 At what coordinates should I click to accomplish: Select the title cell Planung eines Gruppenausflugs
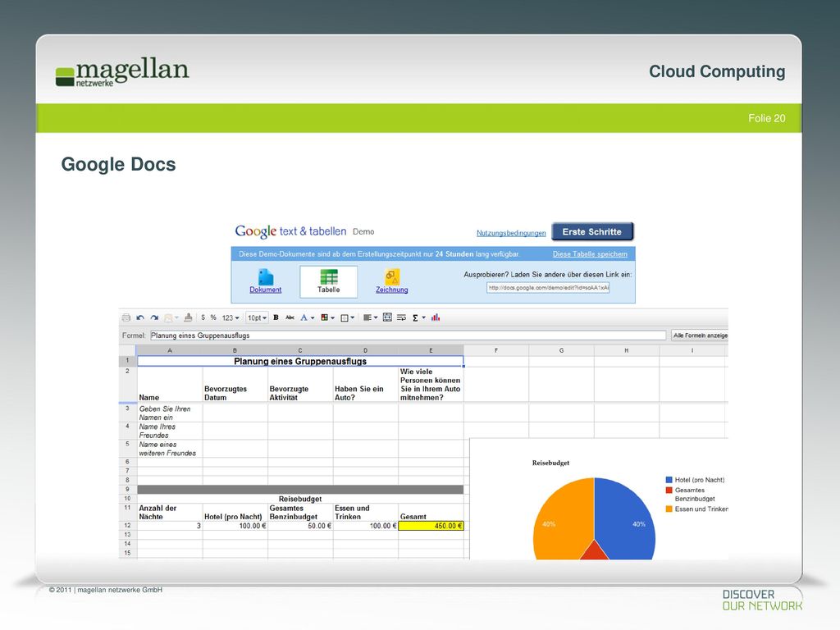coord(300,361)
